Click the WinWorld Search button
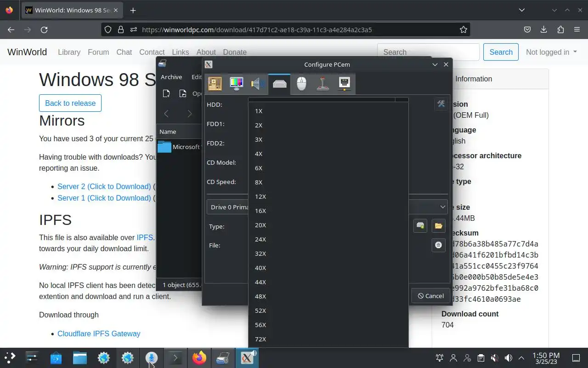 [501, 52]
